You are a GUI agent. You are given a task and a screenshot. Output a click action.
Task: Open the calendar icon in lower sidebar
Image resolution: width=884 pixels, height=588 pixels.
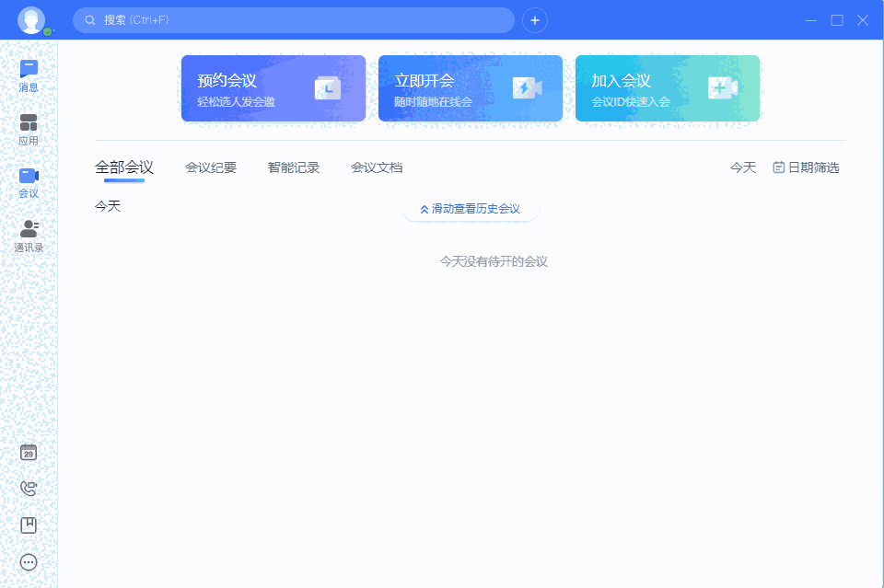click(x=29, y=452)
